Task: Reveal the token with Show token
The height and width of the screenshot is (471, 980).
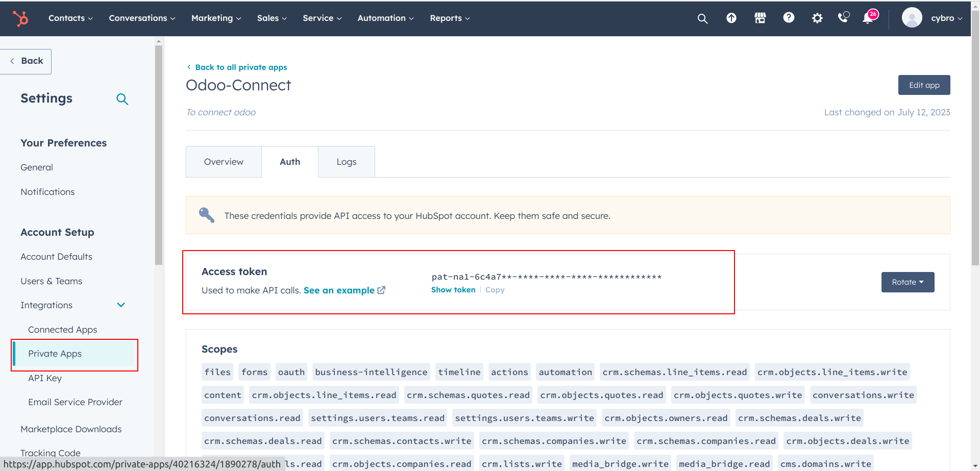Action: (x=453, y=290)
